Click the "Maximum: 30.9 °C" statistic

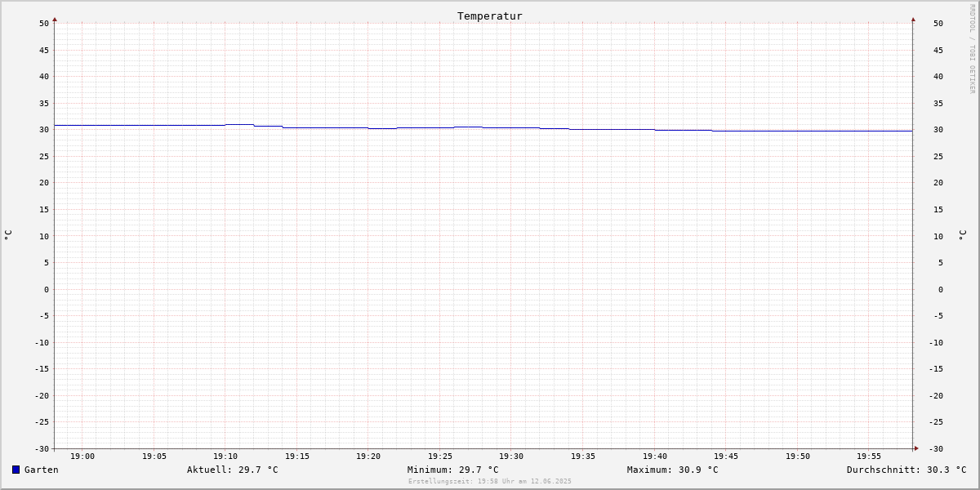[x=673, y=470]
